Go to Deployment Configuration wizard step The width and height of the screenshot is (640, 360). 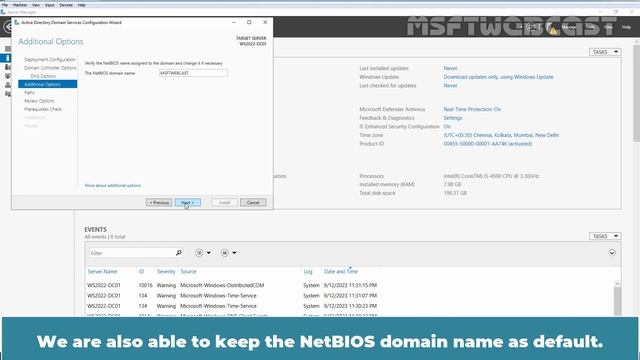49,60
